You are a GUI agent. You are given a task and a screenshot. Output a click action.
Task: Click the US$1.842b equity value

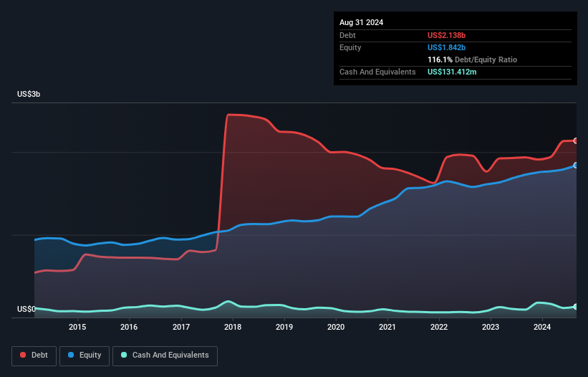pyautogui.click(x=446, y=47)
